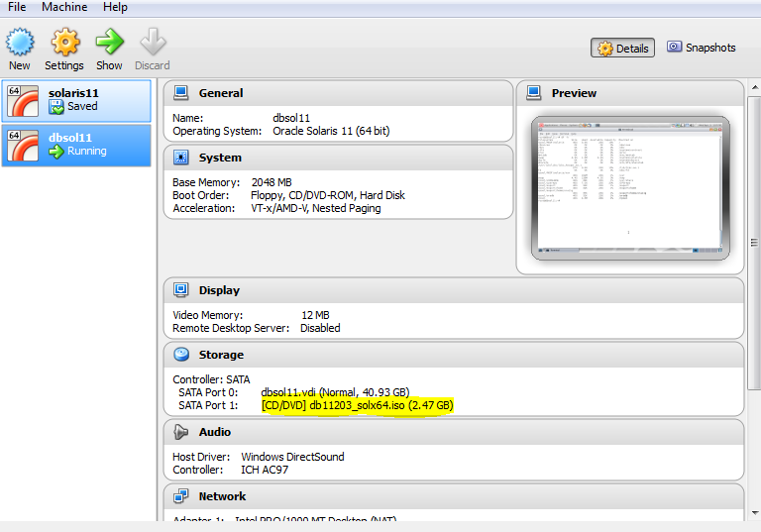Click the Network section icon
Image resolution: width=761 pixels, height=532 pixels.
coord(181,496)
